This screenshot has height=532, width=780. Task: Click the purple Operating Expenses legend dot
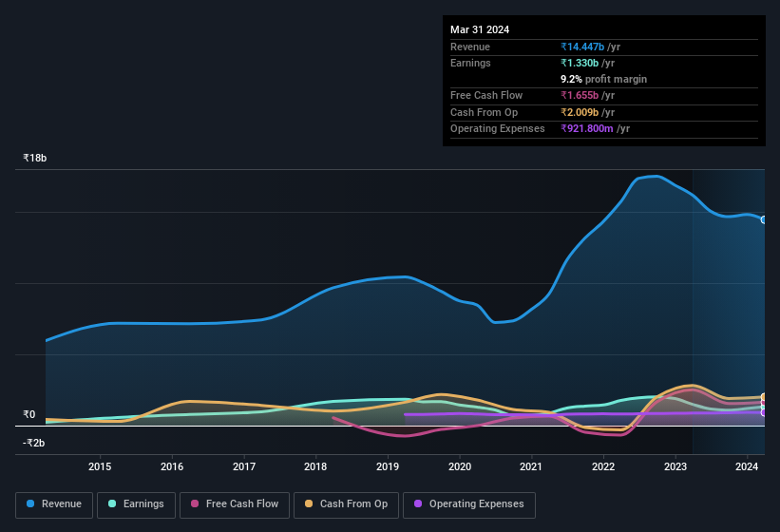tap(418, 503)
